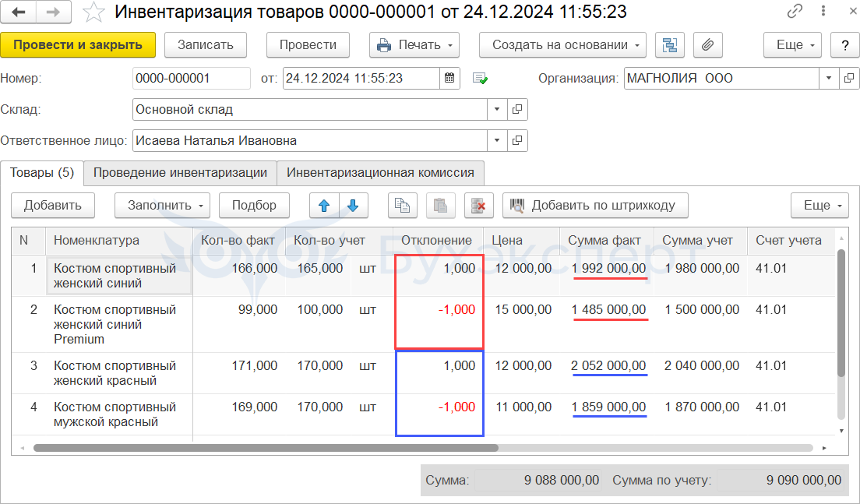Open the calendar picker for document date
860x504 pixels.
point(449,79)
